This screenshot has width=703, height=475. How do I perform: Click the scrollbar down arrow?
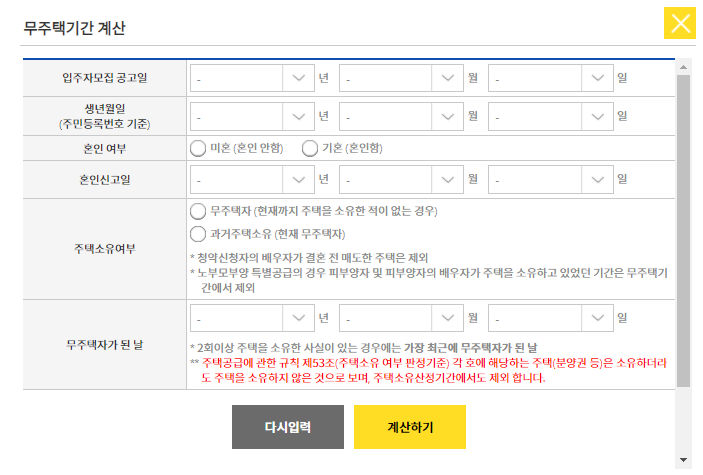(683, 460)
